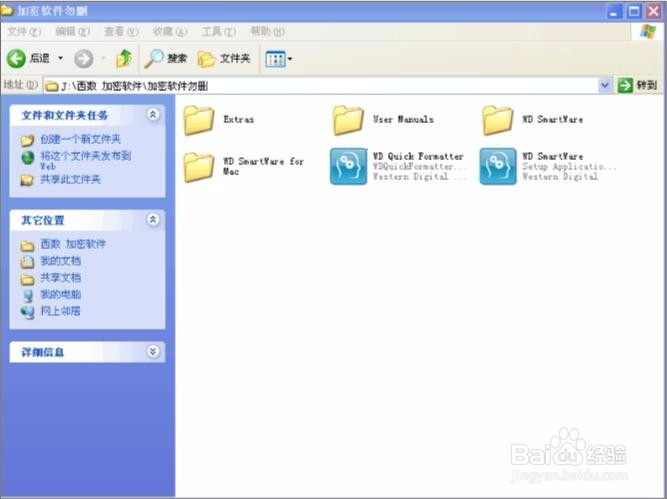Click the green Back arrow button

(16, 58)
